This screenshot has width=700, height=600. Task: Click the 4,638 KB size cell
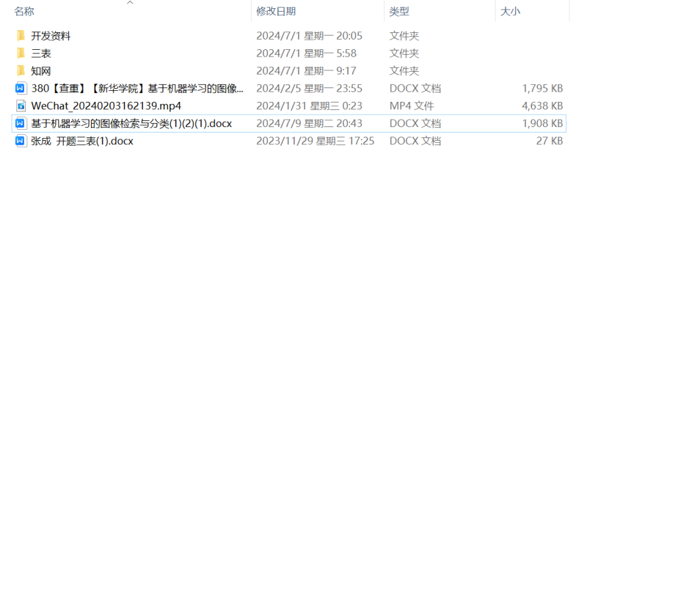542,106
